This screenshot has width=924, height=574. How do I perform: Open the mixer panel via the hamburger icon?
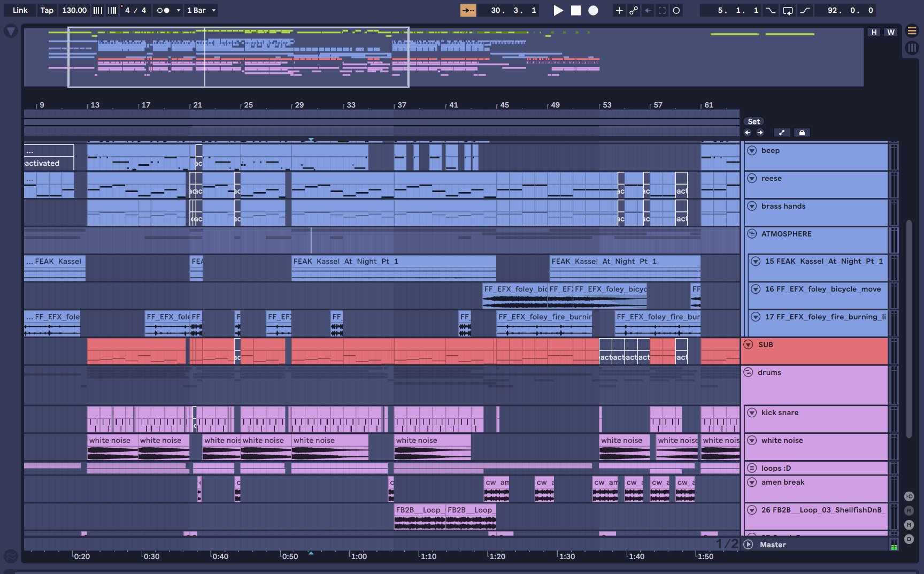913,30
